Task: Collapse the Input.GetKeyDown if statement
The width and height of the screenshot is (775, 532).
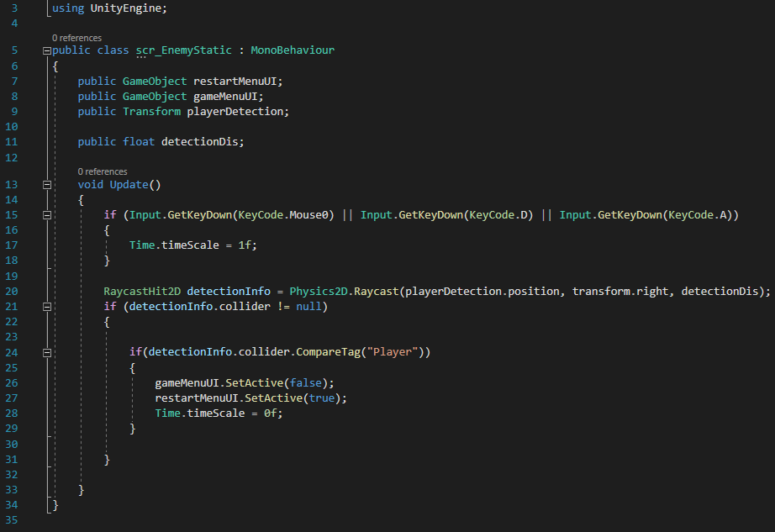Action: tap(46, 216)
